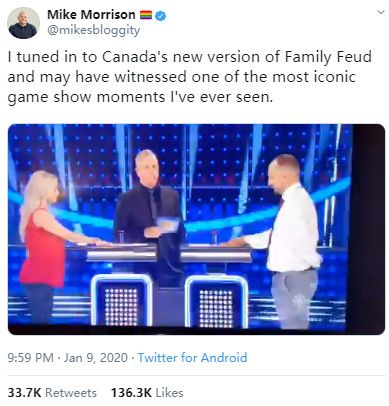
Task: Click the rainbow flag emoji
Action: [x=146, y=15]
